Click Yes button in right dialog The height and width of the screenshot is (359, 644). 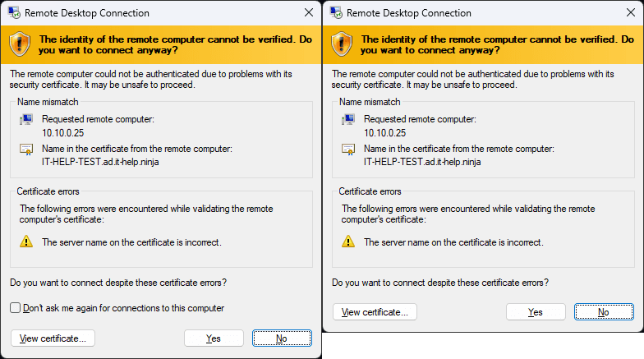[536, 312]
